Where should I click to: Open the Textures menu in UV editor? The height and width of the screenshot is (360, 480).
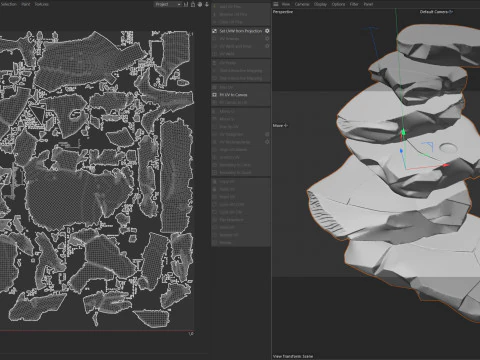(x=42, y=4)
